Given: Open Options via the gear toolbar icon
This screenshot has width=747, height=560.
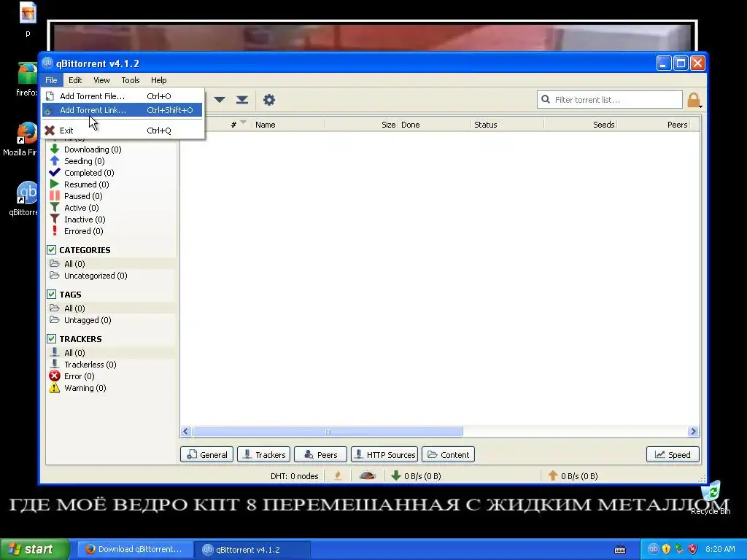Looking at the screenshot, I should [x=269, y=100].
